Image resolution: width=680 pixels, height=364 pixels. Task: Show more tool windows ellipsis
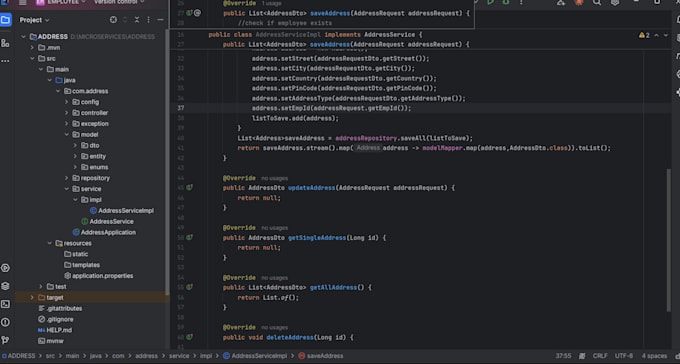5,61
